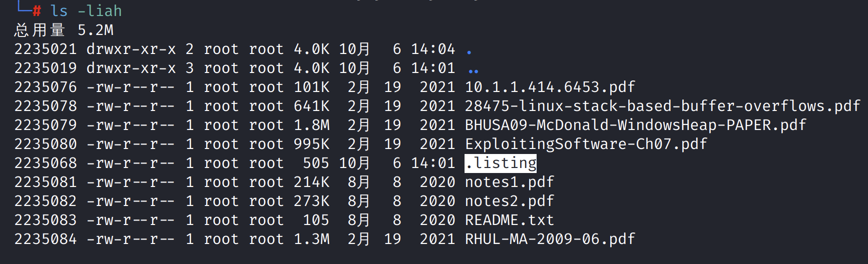The width and height of the screenshot is (868, 264).
Task: Click the 28475-linux-stack-based-buffer-overflows.pdf file name
Action: pyautogui.click(x=662, y=106)
